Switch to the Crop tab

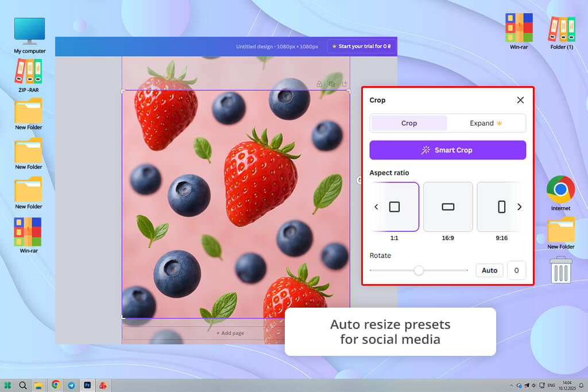coord(409,123)
